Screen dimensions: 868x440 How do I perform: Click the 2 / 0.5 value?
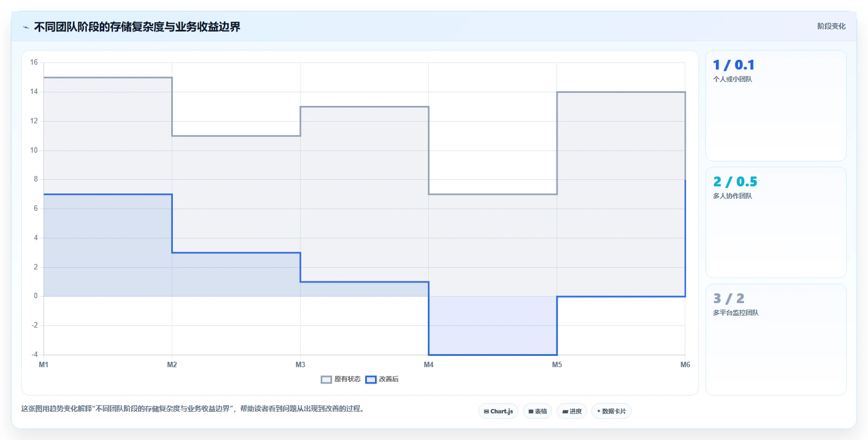735,182
